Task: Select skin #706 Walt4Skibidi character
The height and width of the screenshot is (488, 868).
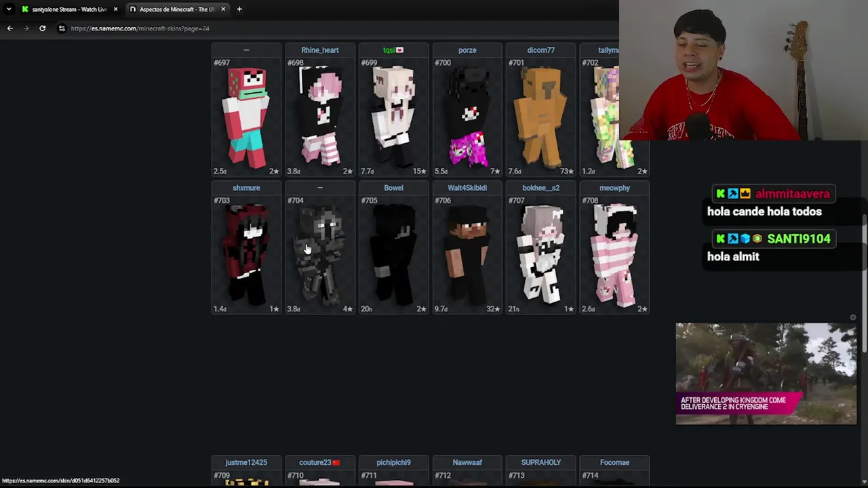Action: click(467, 254)
